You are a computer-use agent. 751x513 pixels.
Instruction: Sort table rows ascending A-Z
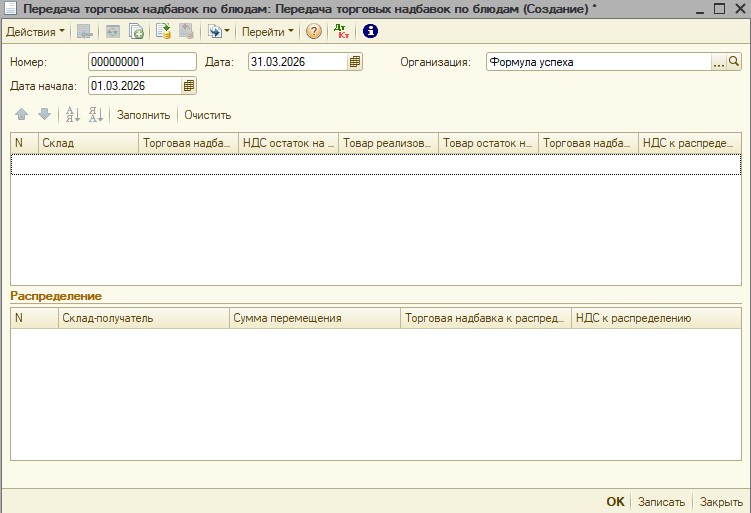click(71, 115)
